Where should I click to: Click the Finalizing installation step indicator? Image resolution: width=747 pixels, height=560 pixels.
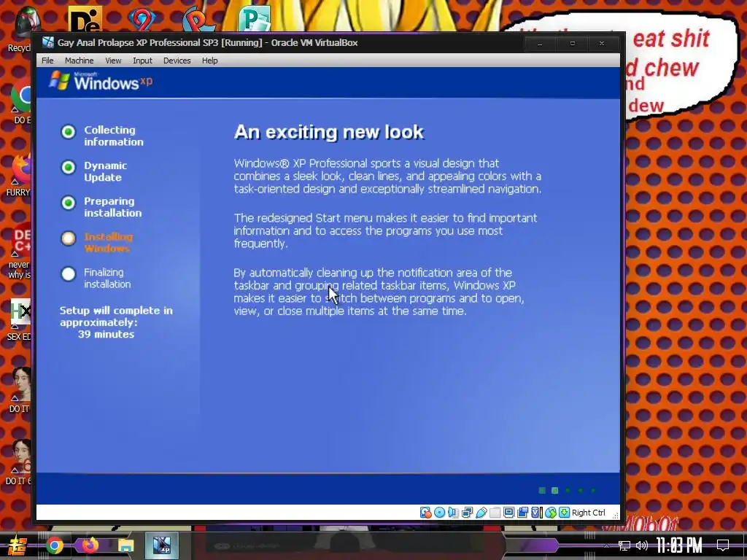[68, 274]
